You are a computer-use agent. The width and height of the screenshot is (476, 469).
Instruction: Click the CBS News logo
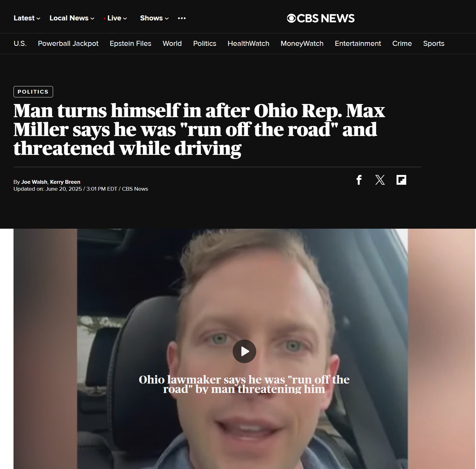tap(321, 18)
